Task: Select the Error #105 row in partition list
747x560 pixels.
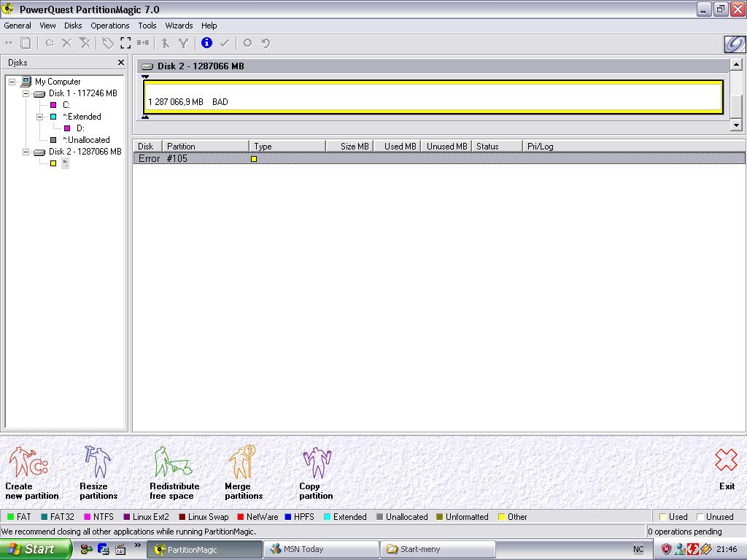Action: click(x=439, y=158)
